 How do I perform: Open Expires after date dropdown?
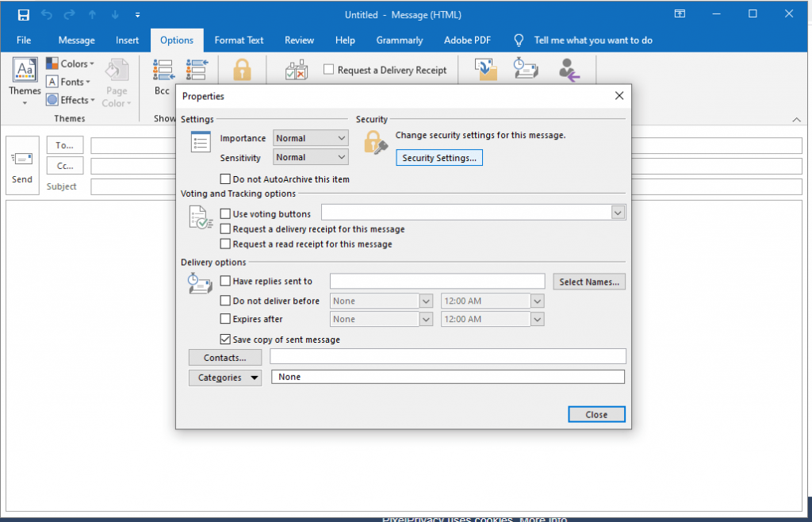click(x=426, y=319)
